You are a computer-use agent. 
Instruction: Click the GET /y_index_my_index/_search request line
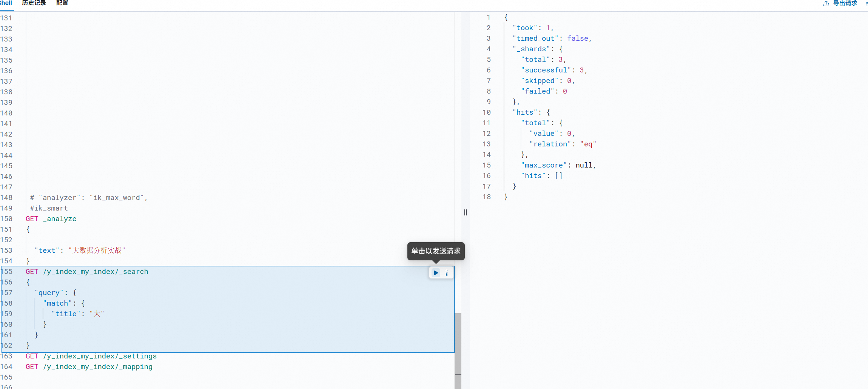pyautogui.click(x=87, y=271)
